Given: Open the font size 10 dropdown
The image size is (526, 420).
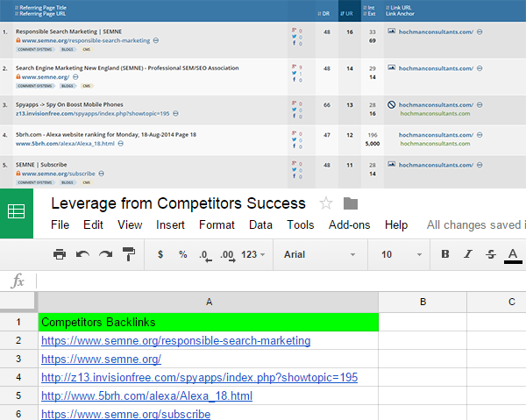Looking at the screenshot, I should [397, 254].
